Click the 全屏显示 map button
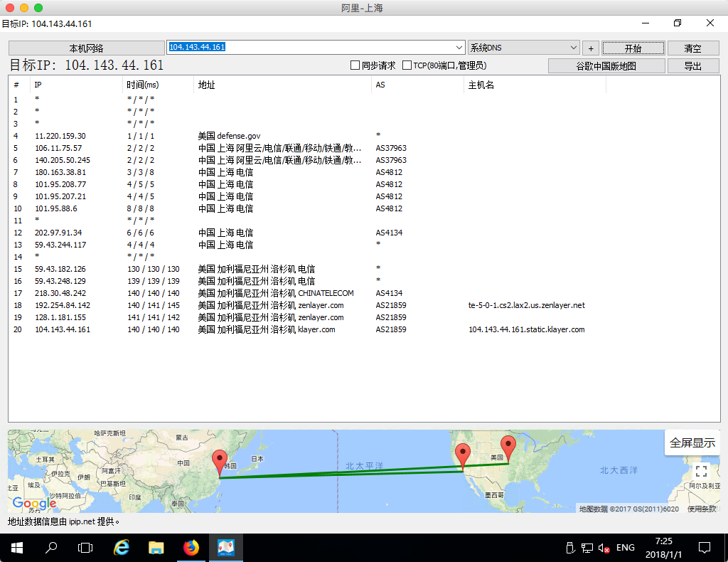The height and width of the screenshot is (562, 728). pyautogui.click(x=692, y=442)
